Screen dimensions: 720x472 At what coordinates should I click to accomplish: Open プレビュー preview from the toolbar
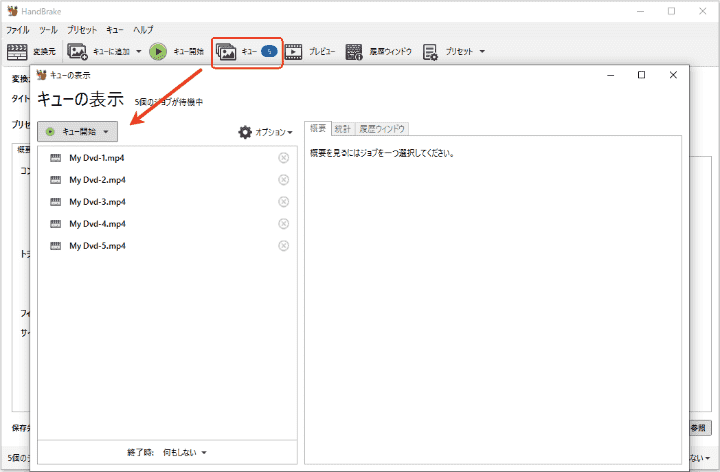pyautogui.click(x=310, y=52)
